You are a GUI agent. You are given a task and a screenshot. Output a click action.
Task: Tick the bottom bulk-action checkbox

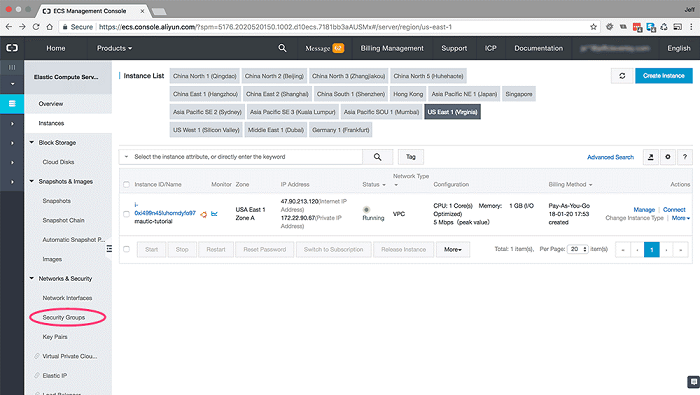[x=126, y=249]
